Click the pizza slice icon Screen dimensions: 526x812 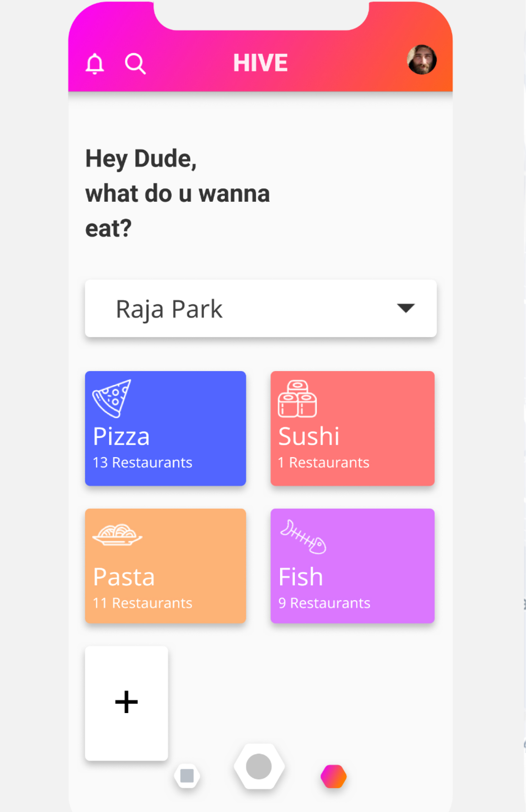point(112,398)
